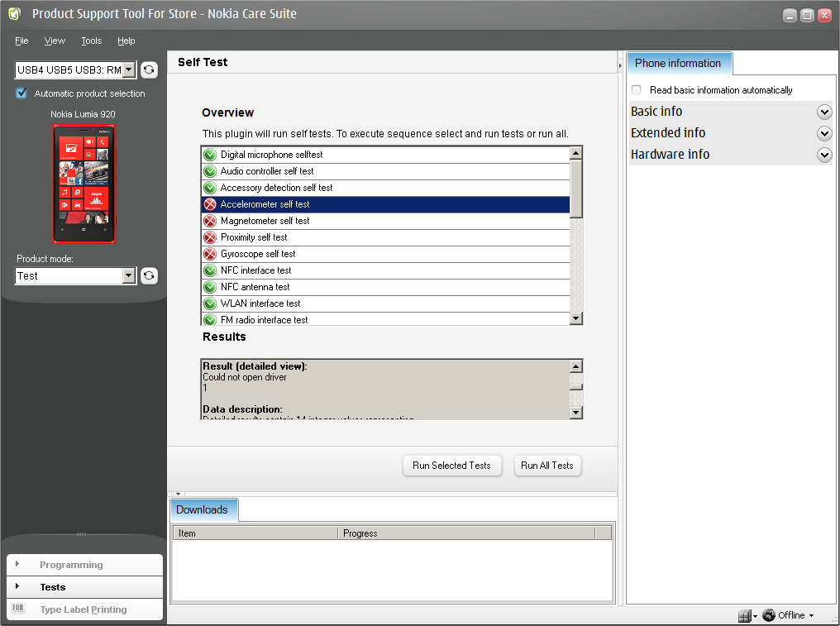Toggle Automatic product selection checkbox
Viewport: 840px width, 626px height.
click(21, 93)
